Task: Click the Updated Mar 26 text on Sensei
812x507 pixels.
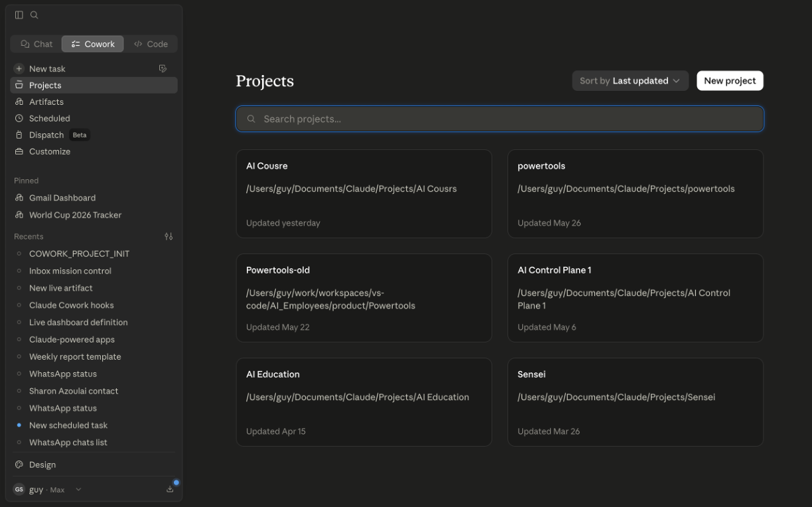Action: [549, 431]
